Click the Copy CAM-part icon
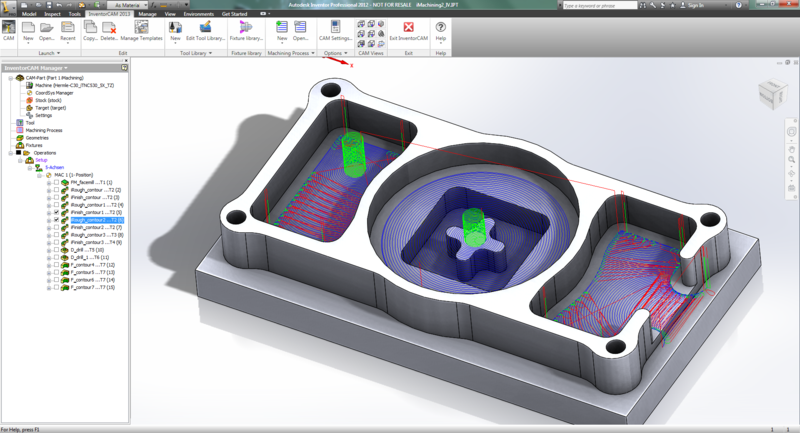The width and height of the screenshot is (800, 433). coord(90,29)
